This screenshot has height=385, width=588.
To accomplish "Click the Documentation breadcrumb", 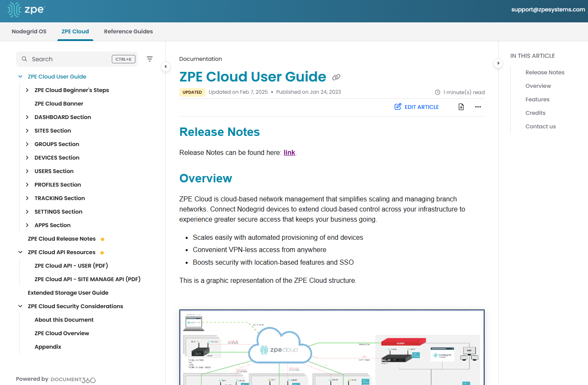I will pos(200,59).
